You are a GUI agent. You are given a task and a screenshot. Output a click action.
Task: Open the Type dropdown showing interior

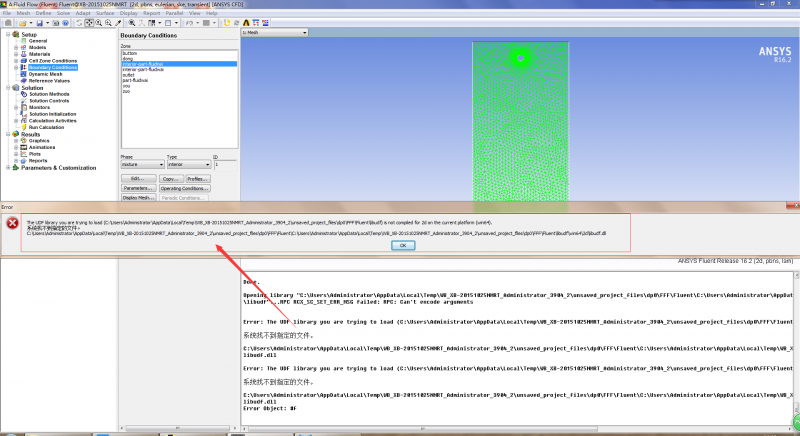coord(189,165)
